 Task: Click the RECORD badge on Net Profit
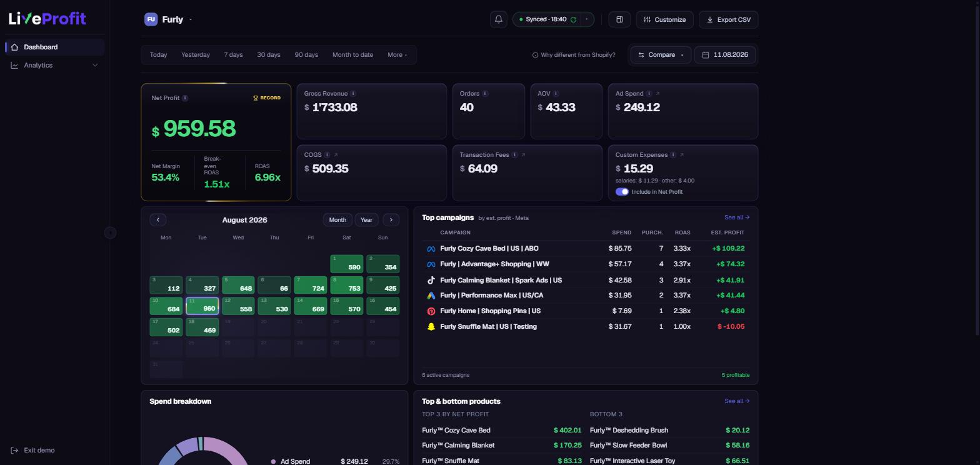[x=267, y=98]
